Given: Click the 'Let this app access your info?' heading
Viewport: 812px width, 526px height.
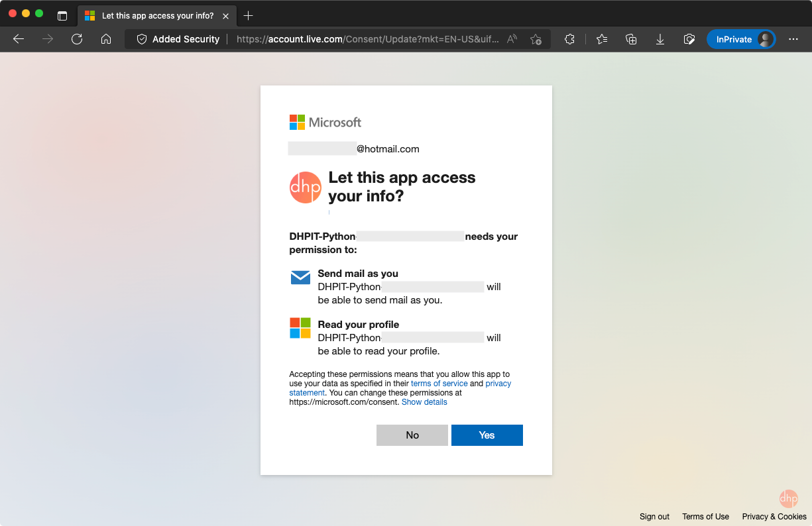Looking at the screenshot, I should tap(402, 187).
